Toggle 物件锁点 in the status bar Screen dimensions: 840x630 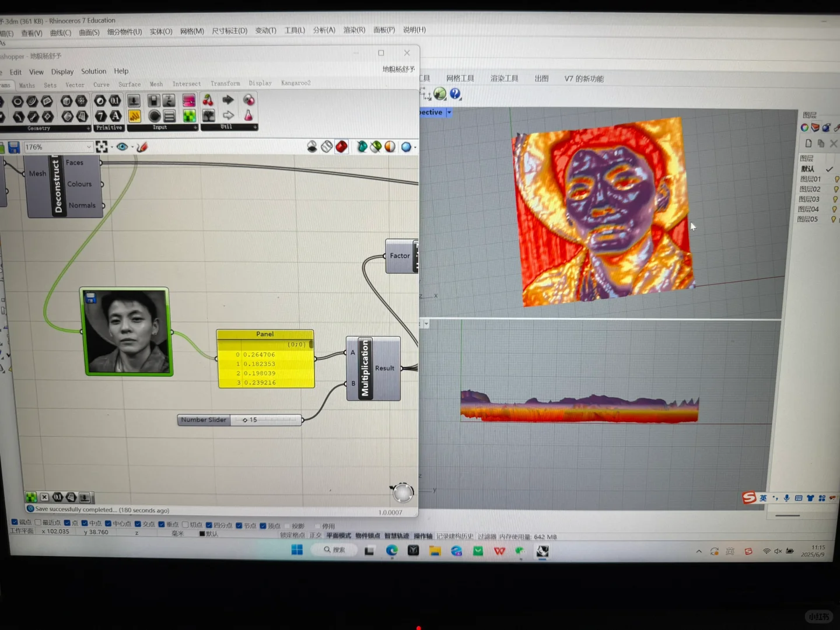pyautogui.click(x=367, y=535)
